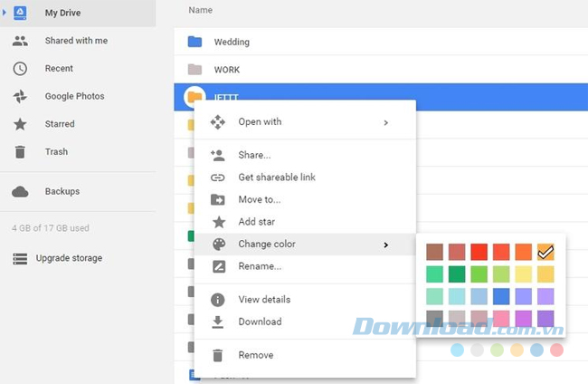The width and height of the screenshot is (588, 384).
Task: Click the Add star icon
Action: pos(219,222)
